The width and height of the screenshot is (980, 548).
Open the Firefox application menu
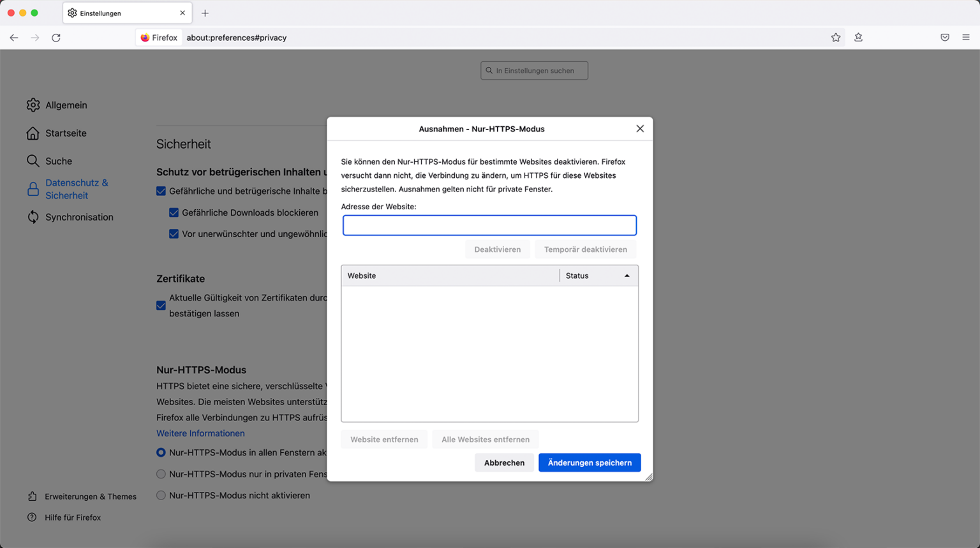pyautogui.click(x=966, y=37)
